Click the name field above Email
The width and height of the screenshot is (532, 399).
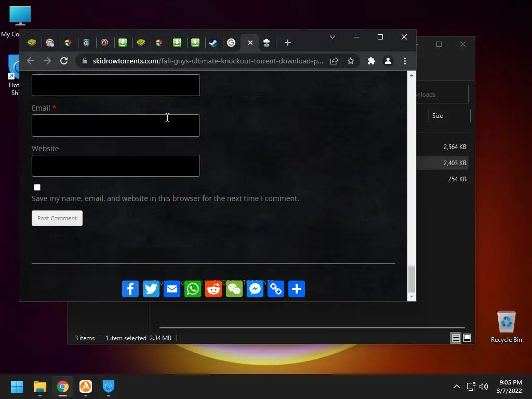pyautogui.click(x=116, y=85)
